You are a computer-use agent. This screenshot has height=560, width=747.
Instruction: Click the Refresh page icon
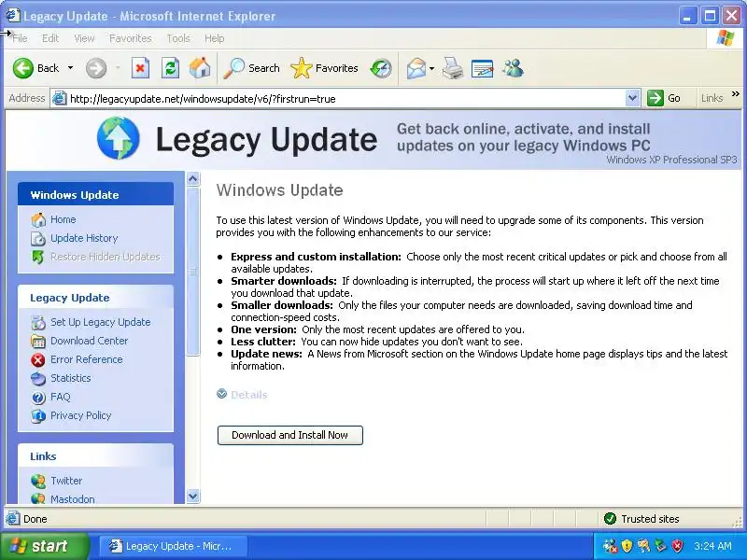point(170,68)
